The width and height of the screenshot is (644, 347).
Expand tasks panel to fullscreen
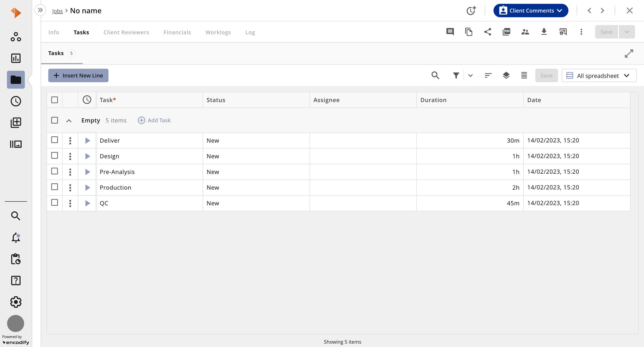pyautogui.click(x=629, y=53)
